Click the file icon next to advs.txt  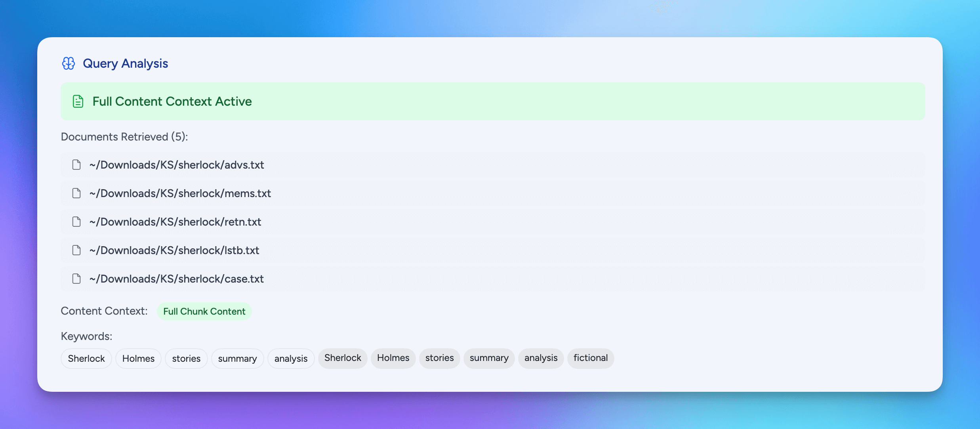point(76,165)
